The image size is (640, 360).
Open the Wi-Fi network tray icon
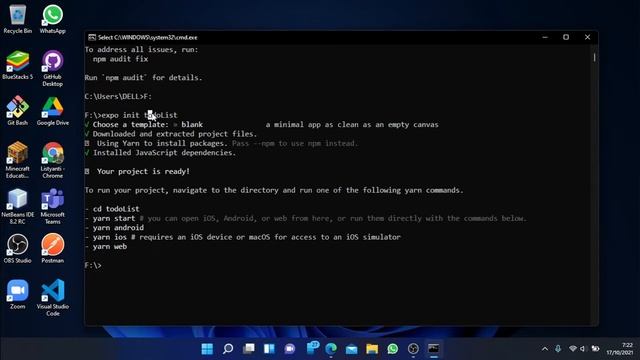(x=573, y=349)
